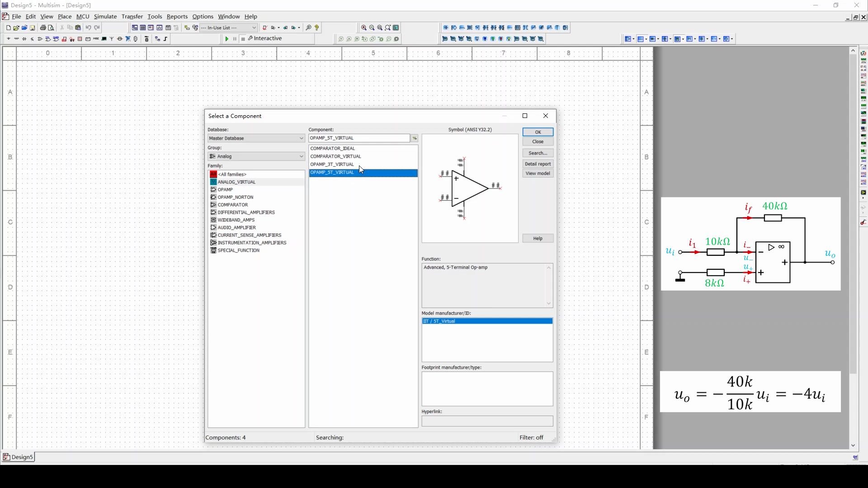Open the Simulate menu

(105, 16)
